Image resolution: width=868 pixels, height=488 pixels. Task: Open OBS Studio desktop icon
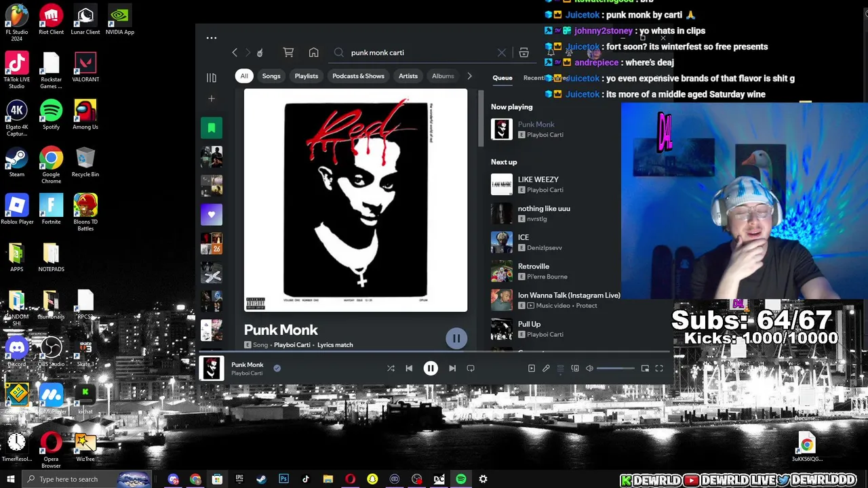click(51, 352)
